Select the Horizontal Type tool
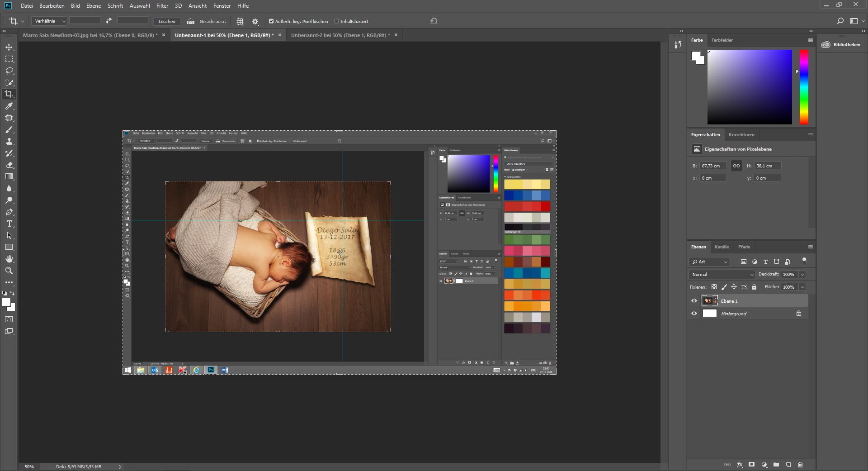Image resolution: width=868 pixels, height=471 pixels. [x=9, y=224]
